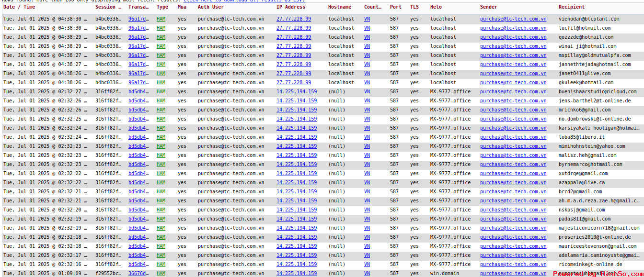This screenshot has width=644, height=277.
Task: Click auth user in padas811@gmail.com row
Action: (231, 219)
